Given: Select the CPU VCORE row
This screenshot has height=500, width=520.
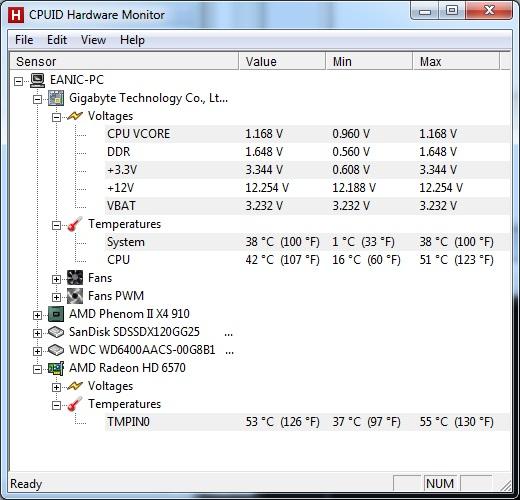Looking at the screenshot, I should click(x=307, y=134).
